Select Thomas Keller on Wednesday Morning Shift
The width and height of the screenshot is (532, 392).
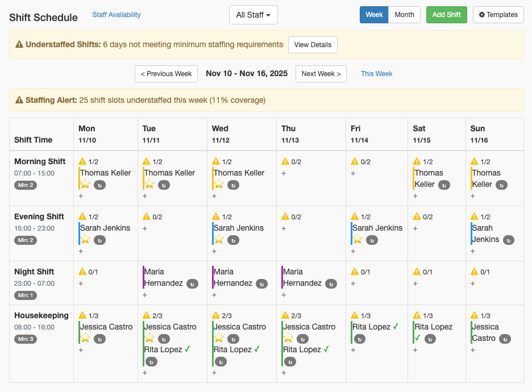pyautogui.click(x=239, y=173)
